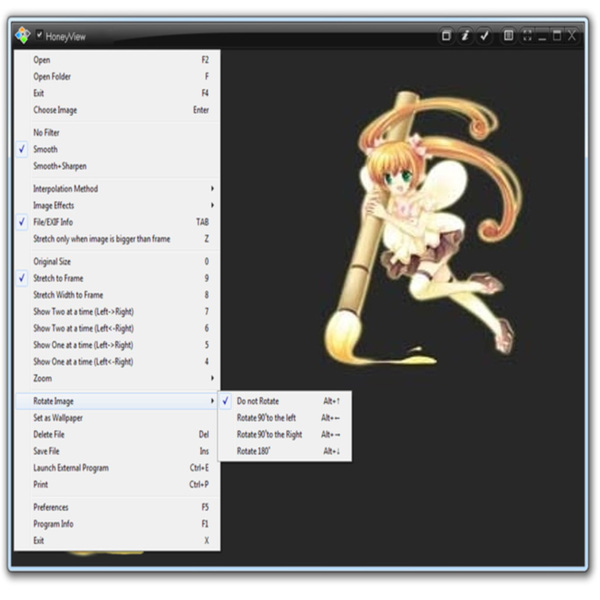The width and height of the screenshot is (600, 600).
Task: Select Choose Image menu item
Action: click(x=118, y=110)
